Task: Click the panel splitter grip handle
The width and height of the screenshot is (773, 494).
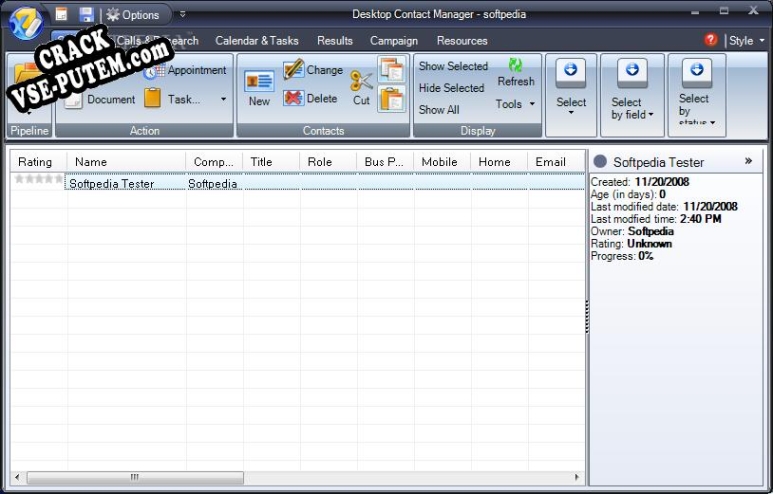Action: (x=587, y=317)
